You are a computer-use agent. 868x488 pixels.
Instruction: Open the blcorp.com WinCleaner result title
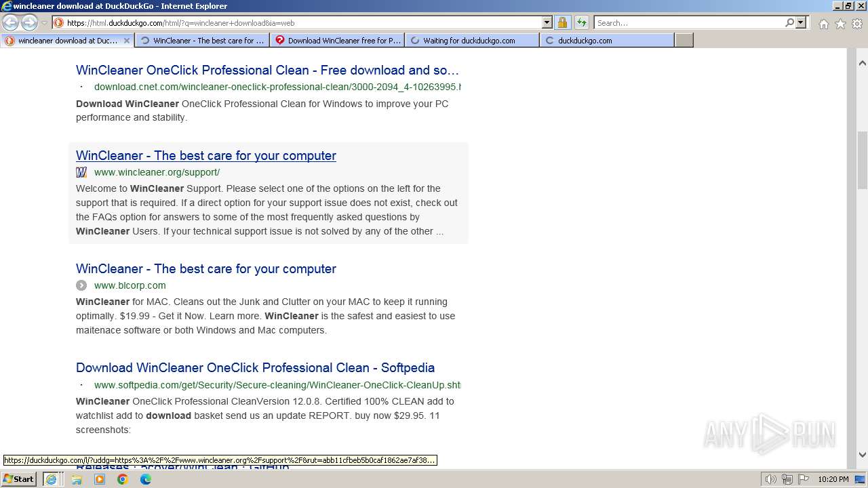click(x=206, y=269)
